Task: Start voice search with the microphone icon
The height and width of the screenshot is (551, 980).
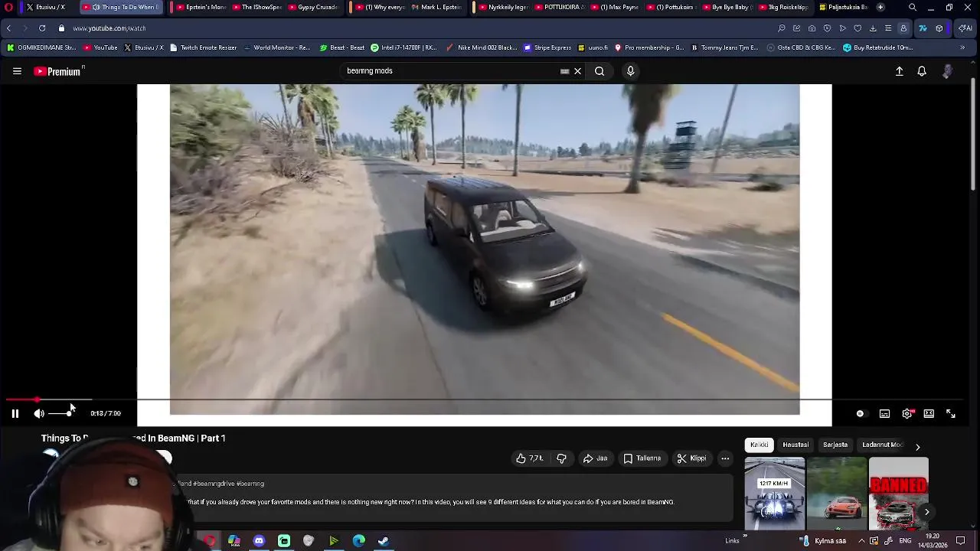Action: pos(630,71)
